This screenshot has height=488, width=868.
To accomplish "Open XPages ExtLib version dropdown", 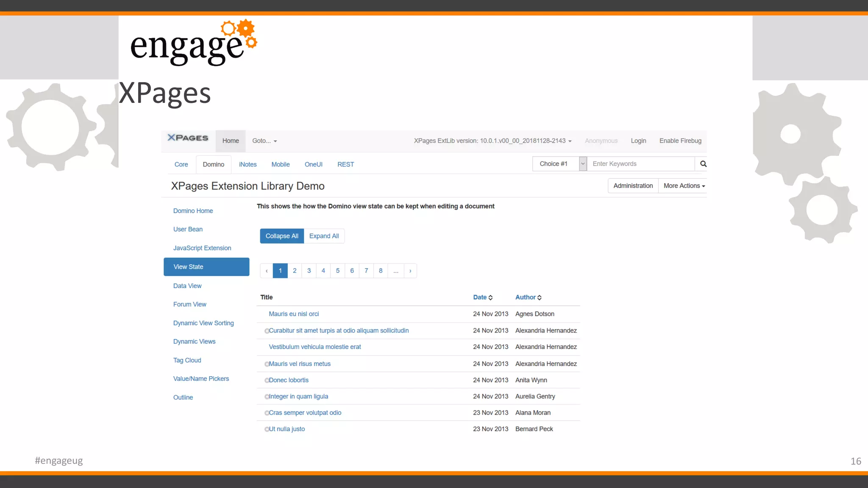I will (492, 141).
